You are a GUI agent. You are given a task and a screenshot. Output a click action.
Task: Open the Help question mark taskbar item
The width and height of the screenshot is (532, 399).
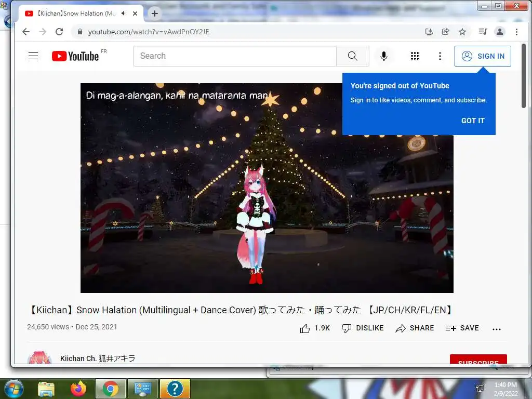175,389
